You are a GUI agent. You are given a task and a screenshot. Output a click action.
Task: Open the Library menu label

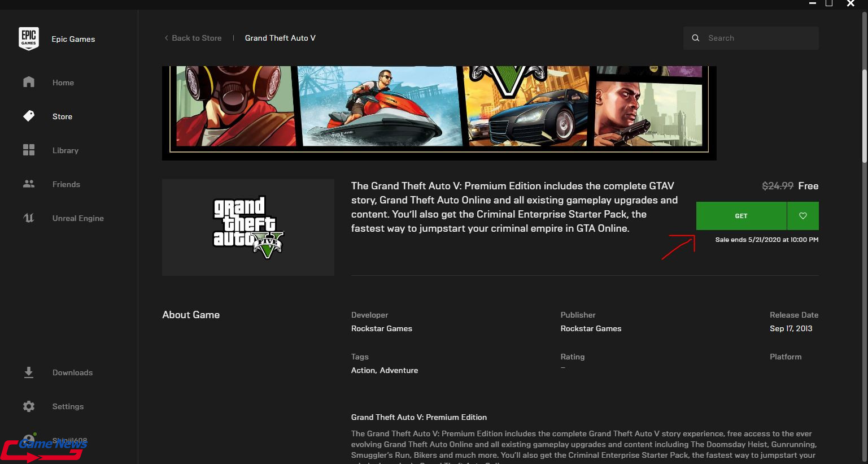66,150
